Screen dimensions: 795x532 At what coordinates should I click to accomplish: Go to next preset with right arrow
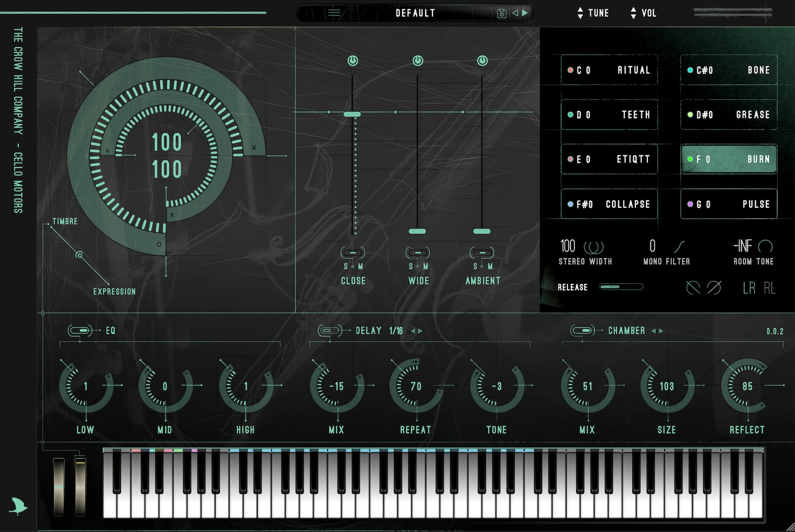(525, 13)
